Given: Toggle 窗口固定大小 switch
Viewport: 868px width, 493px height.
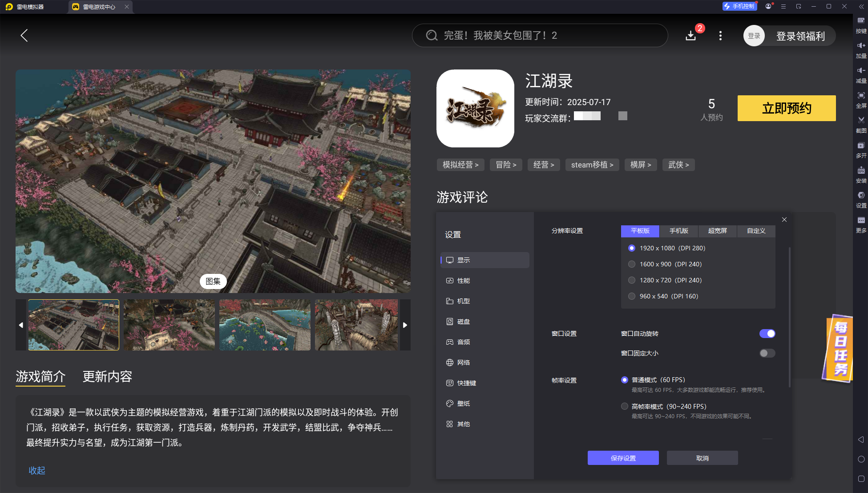Looking at the screenshot, I should coord(767,353).
